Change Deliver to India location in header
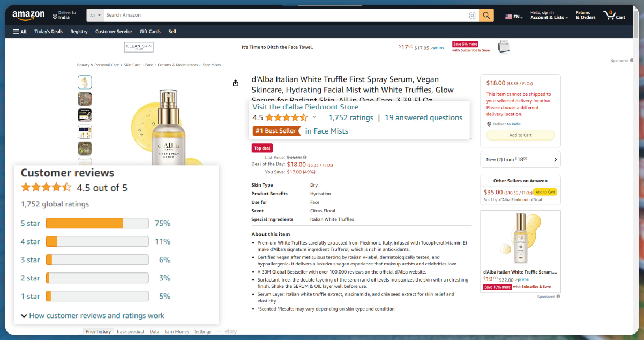Viewport: 644px width, 340px height. (64, 15)
